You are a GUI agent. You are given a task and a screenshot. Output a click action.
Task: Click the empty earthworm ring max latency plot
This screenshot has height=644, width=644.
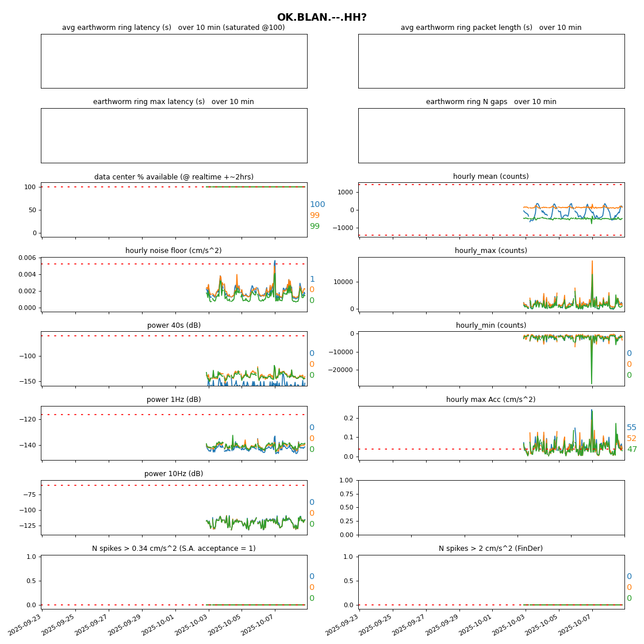(x=174, y=135)
